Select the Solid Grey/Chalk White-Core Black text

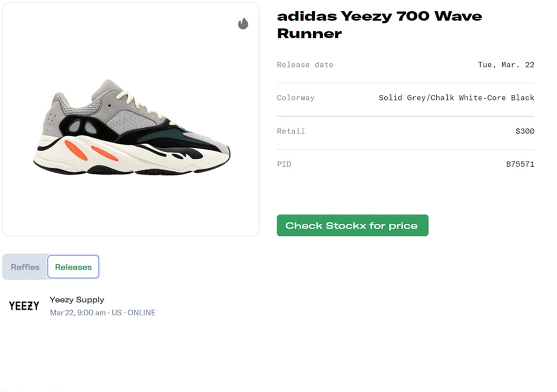(x=456, y=97)
